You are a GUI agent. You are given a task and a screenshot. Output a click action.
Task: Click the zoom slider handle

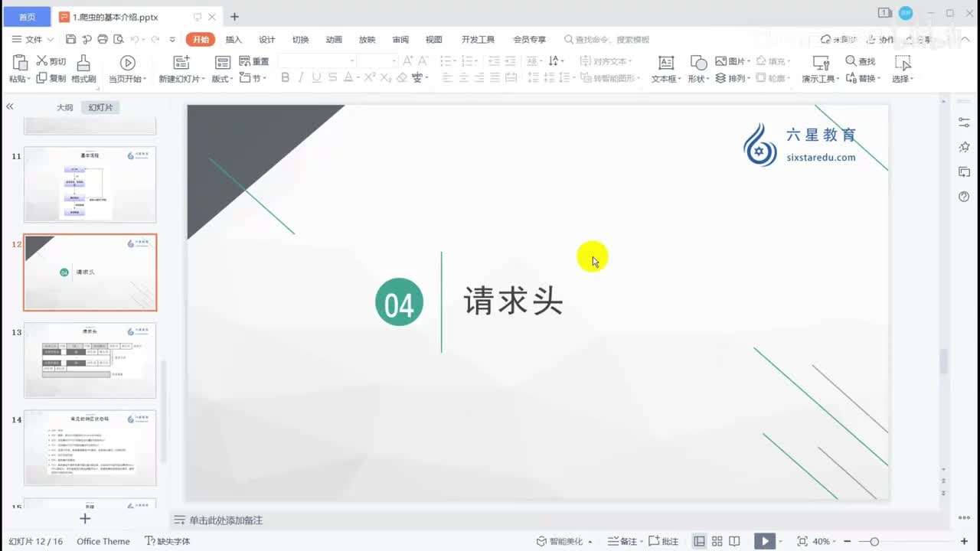tap(874, 541)
